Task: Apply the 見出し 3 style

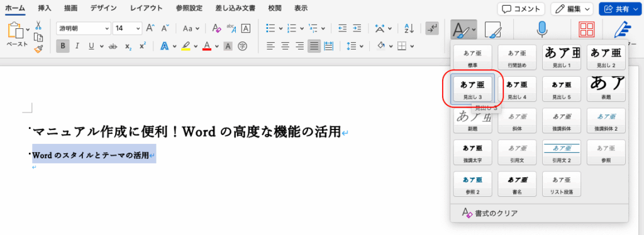Action: 472,89
